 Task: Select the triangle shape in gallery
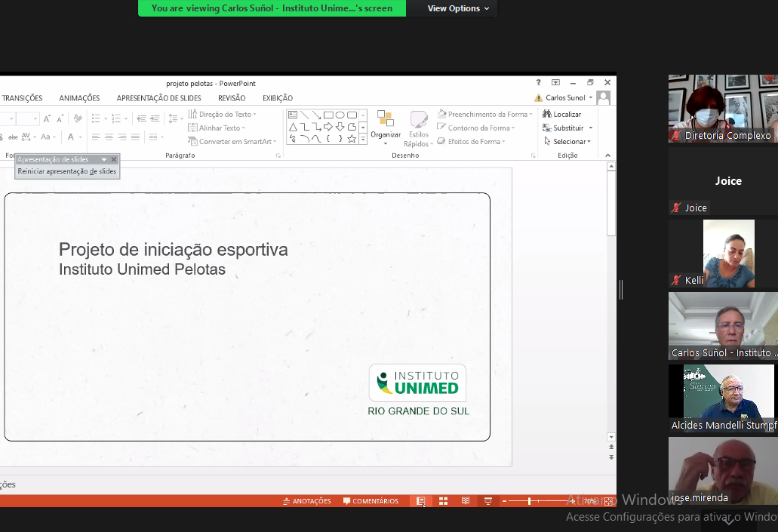tap(293, 127)
